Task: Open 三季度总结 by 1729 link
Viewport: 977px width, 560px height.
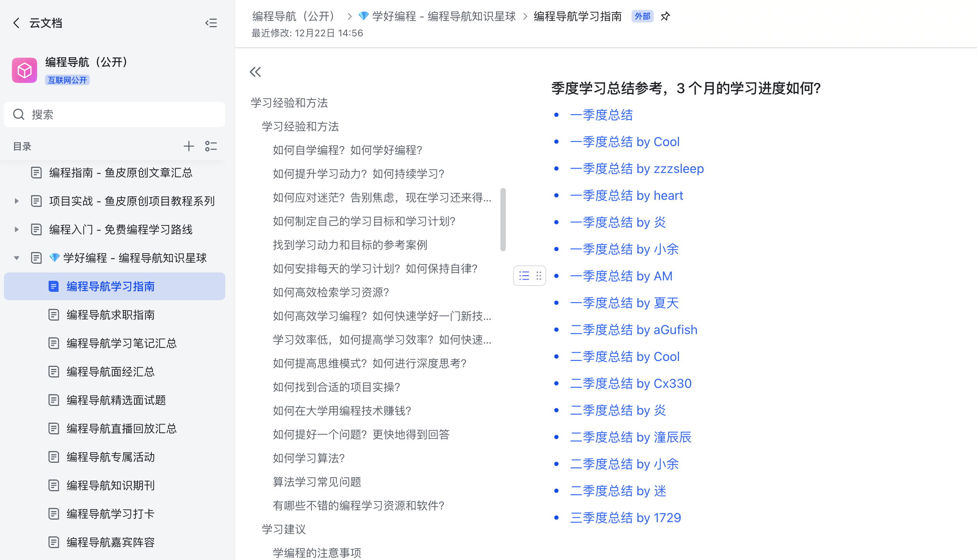Action: [626, 518]
